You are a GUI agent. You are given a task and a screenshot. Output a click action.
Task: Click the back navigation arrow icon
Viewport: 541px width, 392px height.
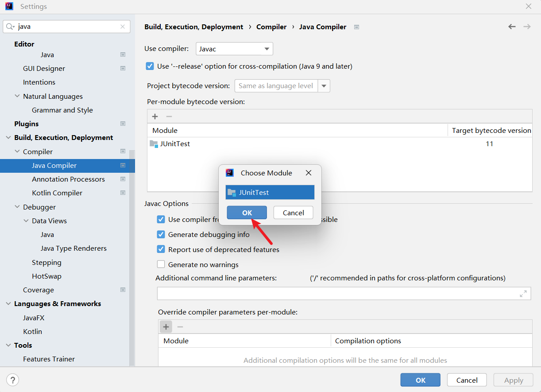pyautogui.click(x=512, y=27)
